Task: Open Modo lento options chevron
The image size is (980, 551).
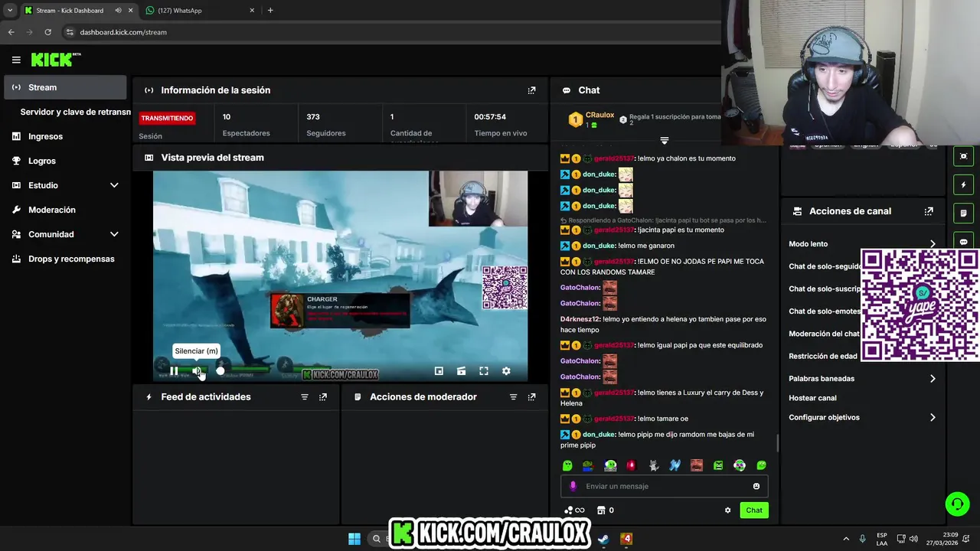Action: (x=933, y=244)
